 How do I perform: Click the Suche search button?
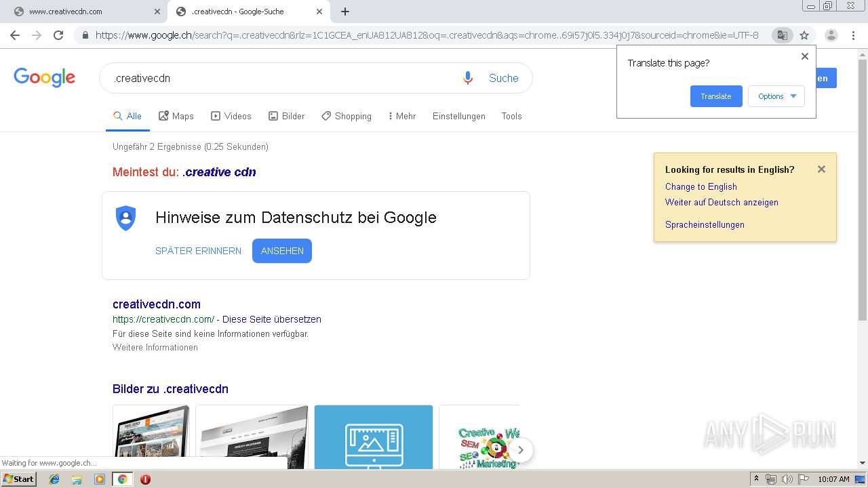click(x=504, y=78)
